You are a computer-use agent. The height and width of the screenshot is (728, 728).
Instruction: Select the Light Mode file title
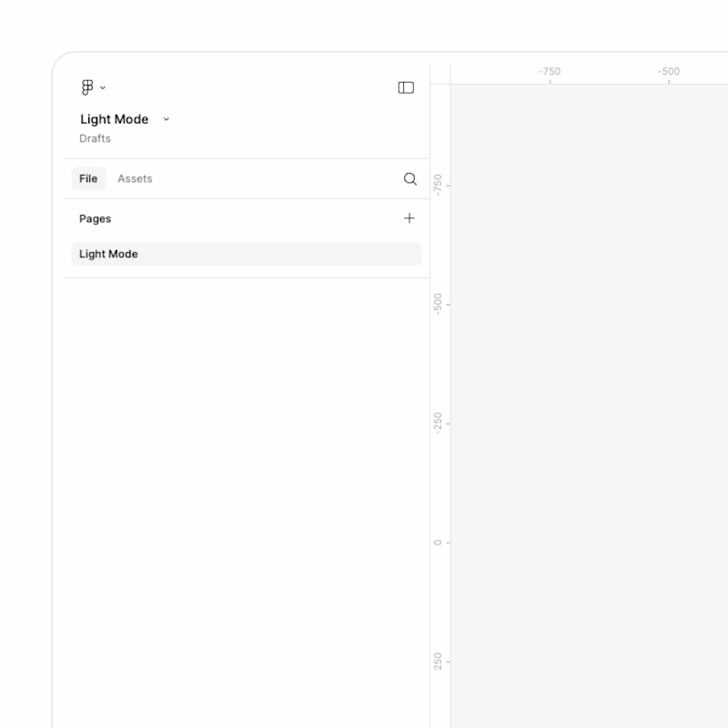[115, 119]
